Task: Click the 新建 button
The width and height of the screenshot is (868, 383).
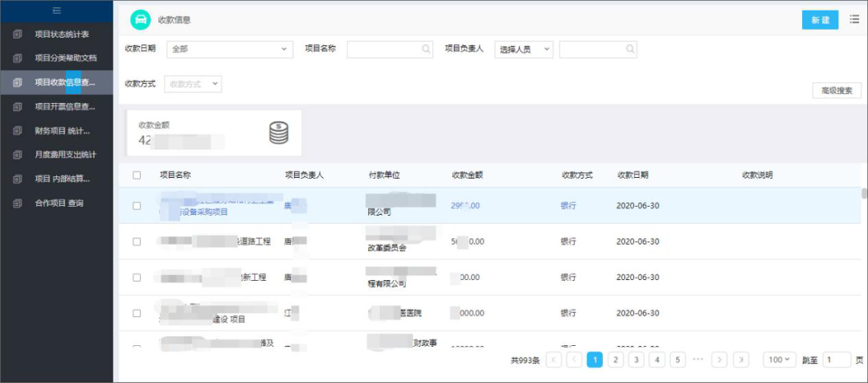Action: tap(821, 20)
